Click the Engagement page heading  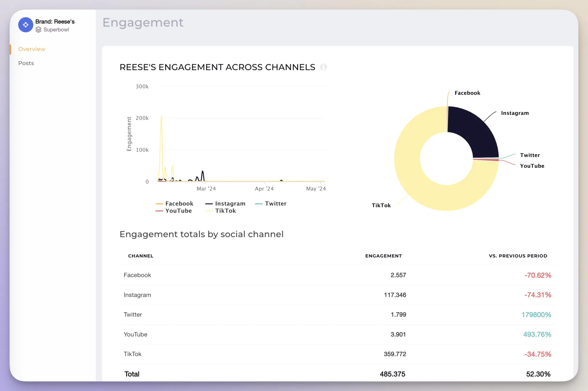(x=143, y=23)
